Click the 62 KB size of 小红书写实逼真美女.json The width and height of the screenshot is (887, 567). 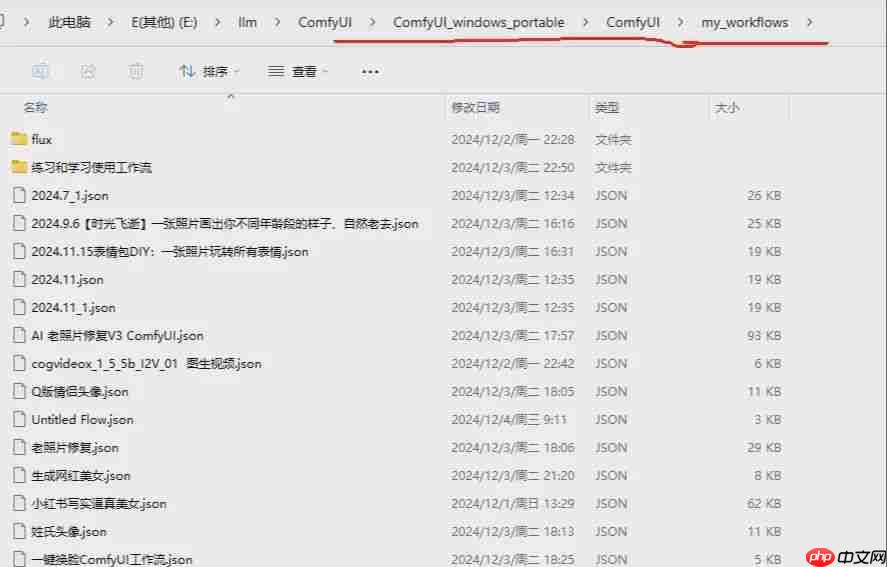(764, 503)
